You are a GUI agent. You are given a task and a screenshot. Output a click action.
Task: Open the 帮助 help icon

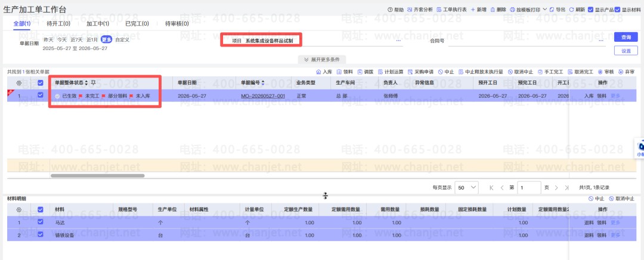[395, 10]
